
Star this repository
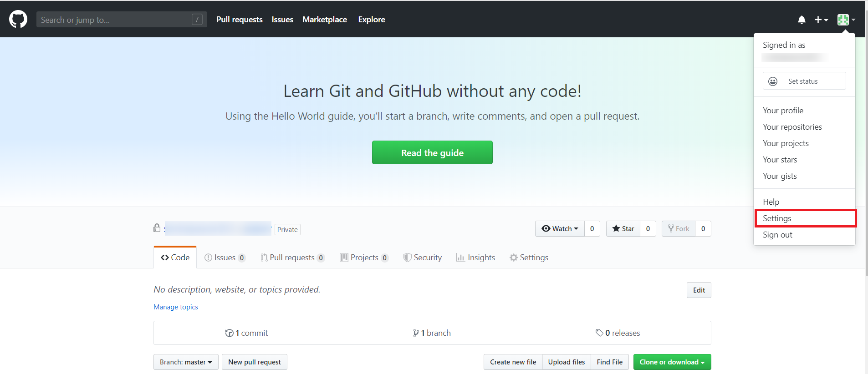[623, 229]
